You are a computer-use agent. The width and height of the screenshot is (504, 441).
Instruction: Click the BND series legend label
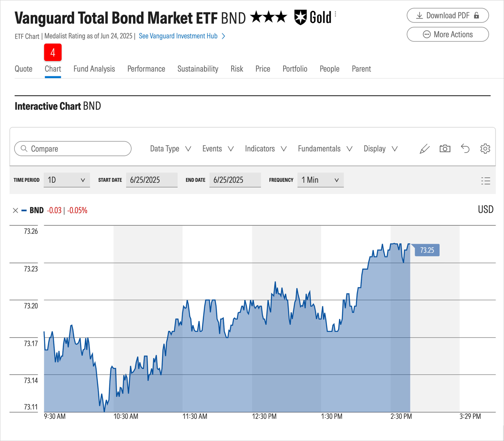(36, 210)
